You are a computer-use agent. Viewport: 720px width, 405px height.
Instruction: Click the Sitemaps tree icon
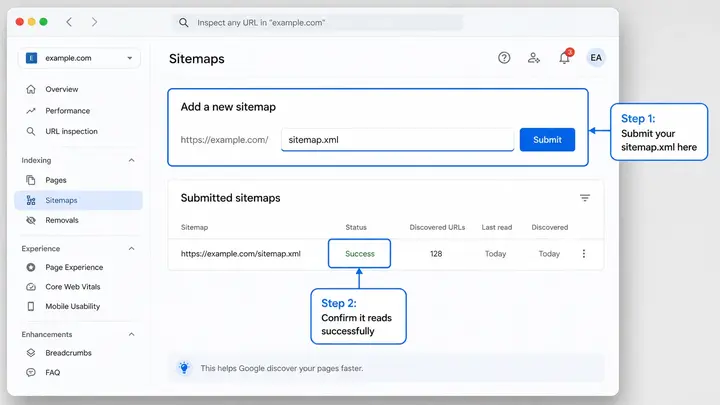31,200
